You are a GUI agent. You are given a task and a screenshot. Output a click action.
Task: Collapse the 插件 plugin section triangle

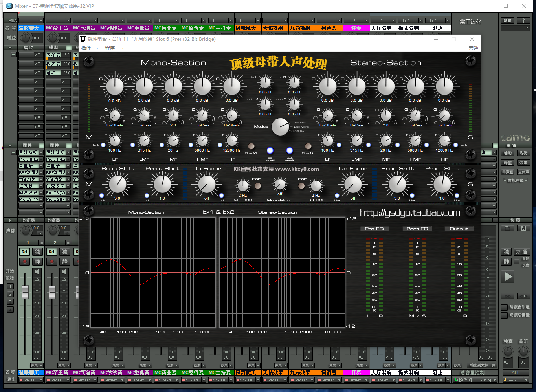click(10, 145)
